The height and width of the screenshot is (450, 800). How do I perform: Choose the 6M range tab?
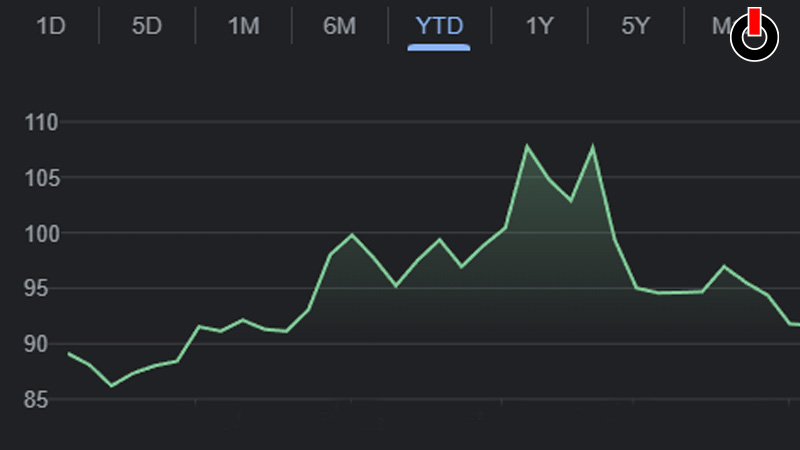click(339, 26)
